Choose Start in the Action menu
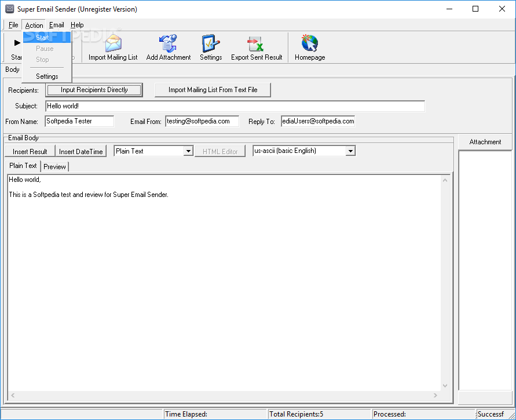This screenshot has height=420, width=516. [47, 38]
